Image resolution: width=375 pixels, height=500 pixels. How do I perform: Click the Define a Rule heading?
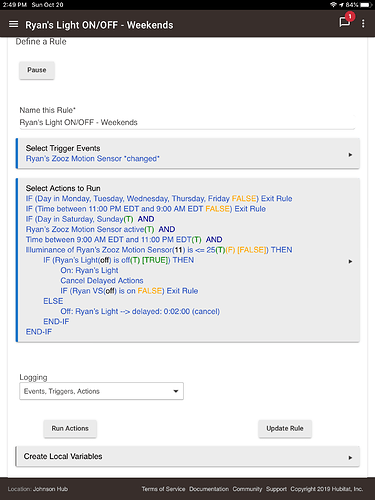(41, 42)
